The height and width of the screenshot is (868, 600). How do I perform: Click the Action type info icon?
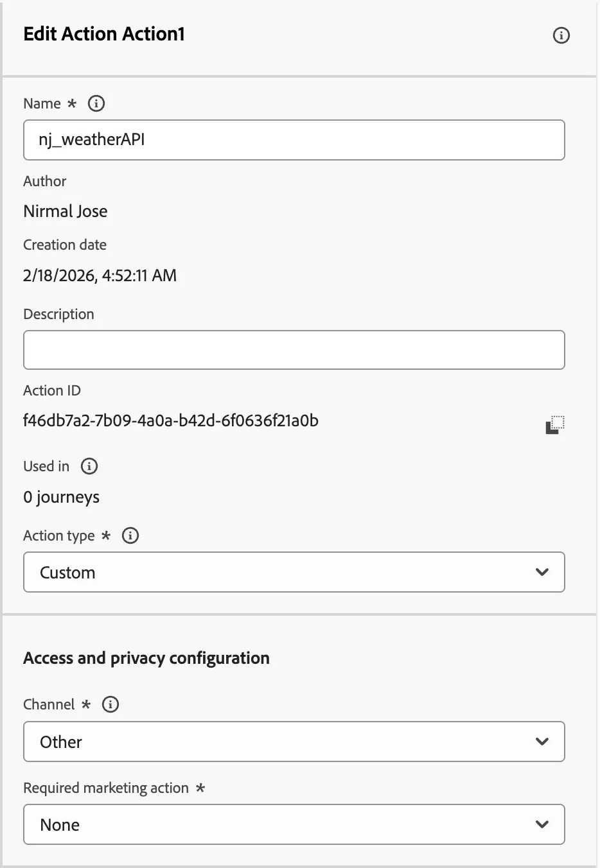(130, 535)
